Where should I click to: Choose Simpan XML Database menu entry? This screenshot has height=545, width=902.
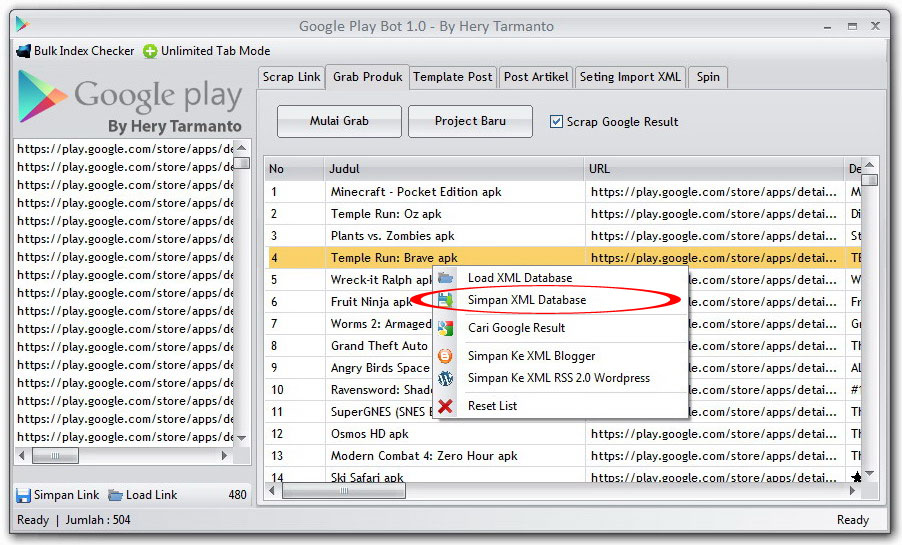coord(560,300)
